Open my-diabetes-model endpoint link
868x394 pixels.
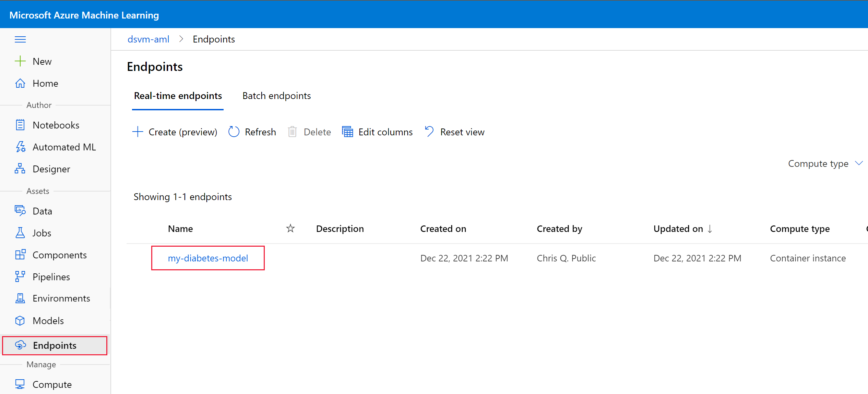click(208, 258)
